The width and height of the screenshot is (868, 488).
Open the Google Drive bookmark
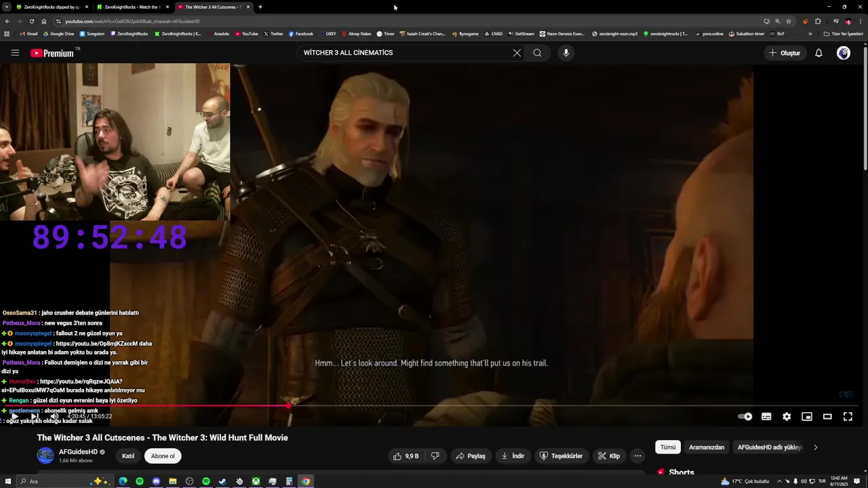[58, 33]
